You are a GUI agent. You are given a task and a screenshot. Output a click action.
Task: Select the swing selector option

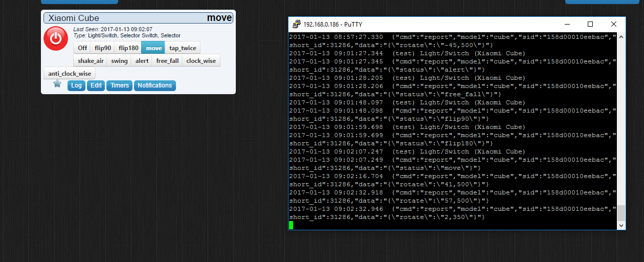coord(119,61)
